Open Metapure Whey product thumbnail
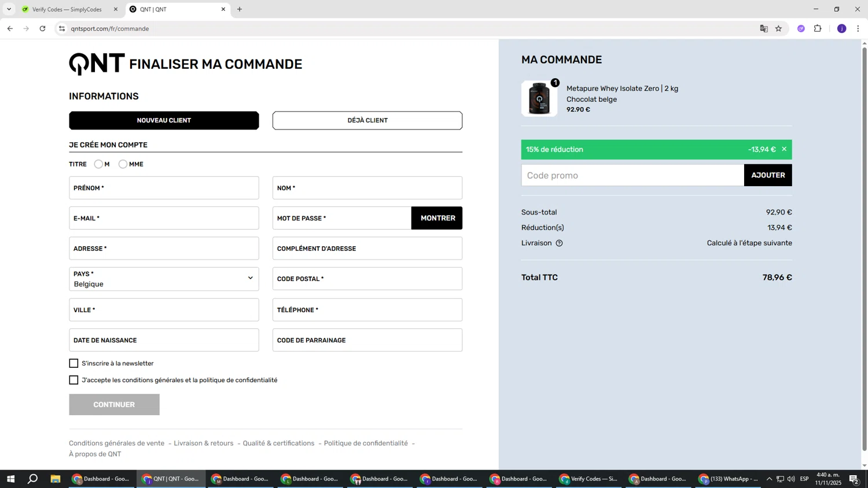 click(539, 99)
